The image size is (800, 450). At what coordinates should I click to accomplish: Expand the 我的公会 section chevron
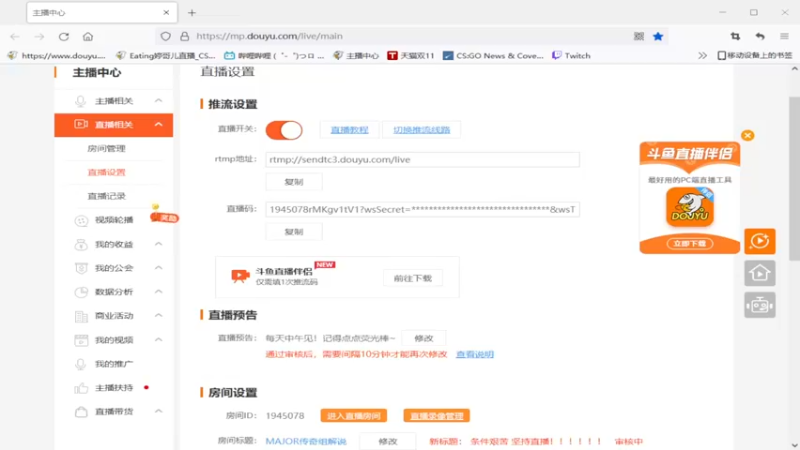pyautogui.click(x=159, y=268)
